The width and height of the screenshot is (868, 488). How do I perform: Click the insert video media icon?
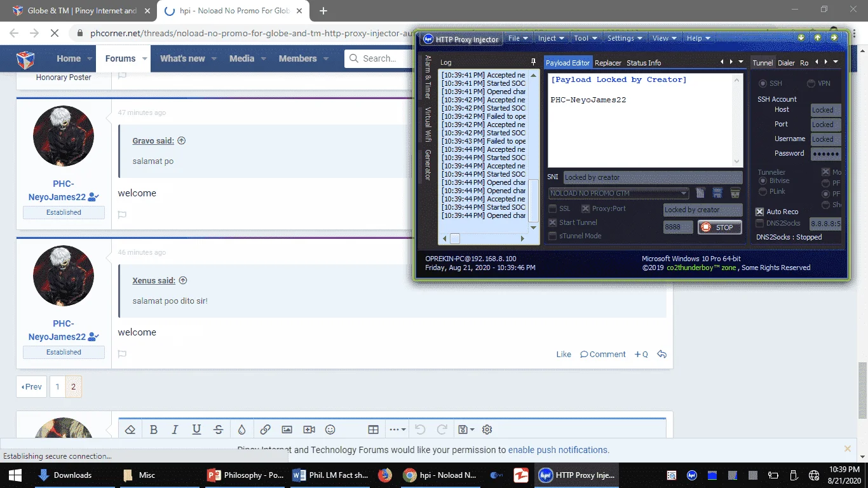(x=309, y=430)
